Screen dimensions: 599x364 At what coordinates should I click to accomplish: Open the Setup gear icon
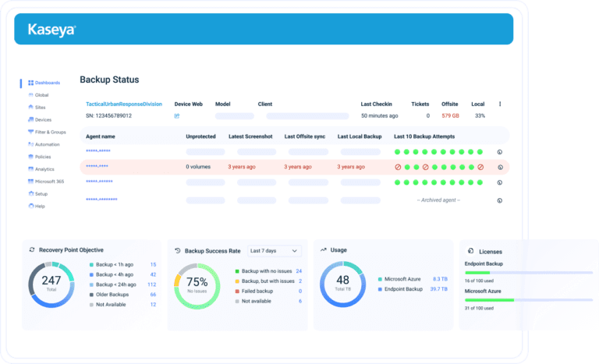(x=31, y=193)
